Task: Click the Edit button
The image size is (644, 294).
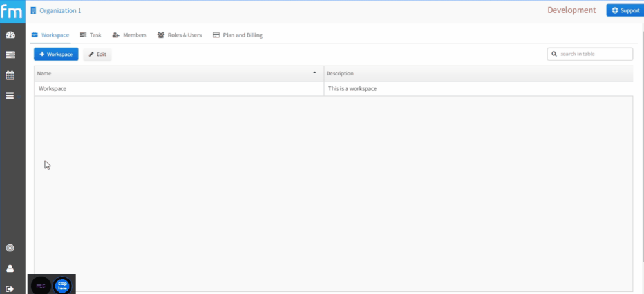Action: pyautogui.click(x=97, y=54)
